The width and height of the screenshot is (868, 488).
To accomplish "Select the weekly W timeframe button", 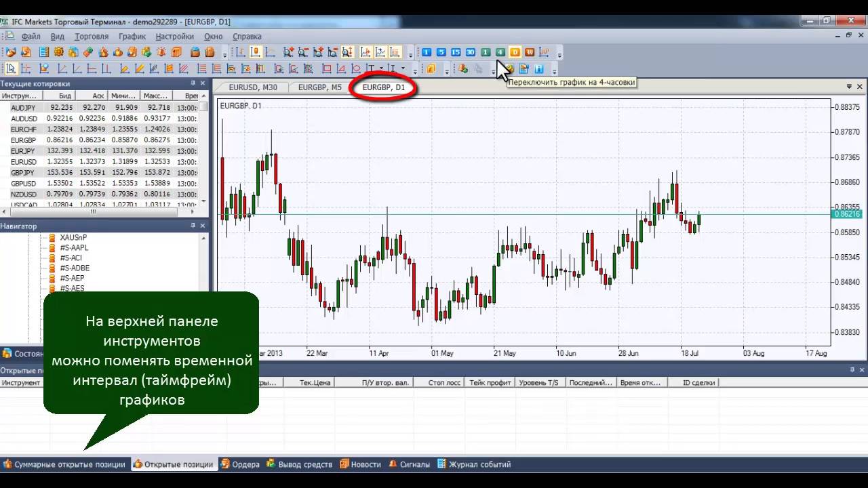I will [530, 52].
